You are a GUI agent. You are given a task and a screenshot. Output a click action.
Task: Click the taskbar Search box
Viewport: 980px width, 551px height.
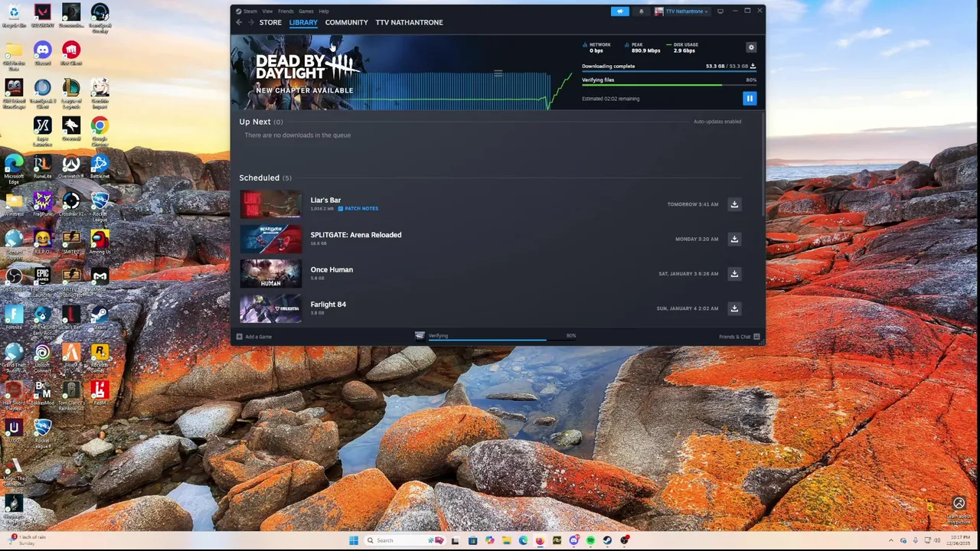pos(404,540)
